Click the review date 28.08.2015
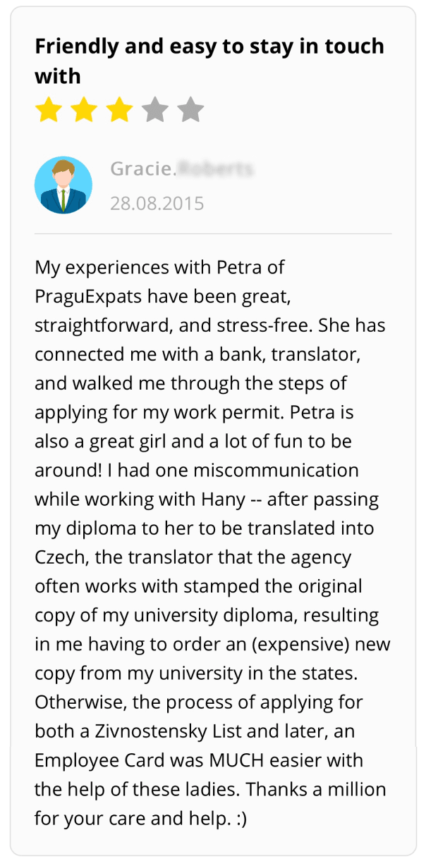 click(157, 204)
